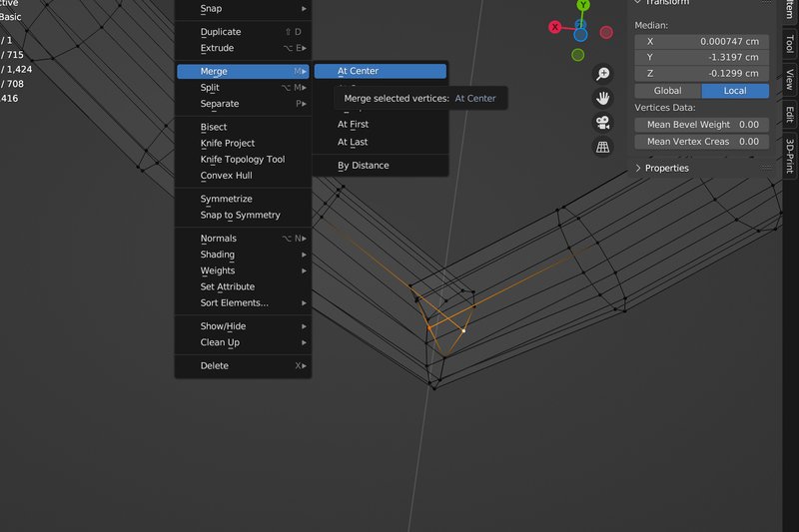The width and height of the screenshot is (799, 532).
Task: Choose Merge By Distance
Action: click(x=381, y=166)
